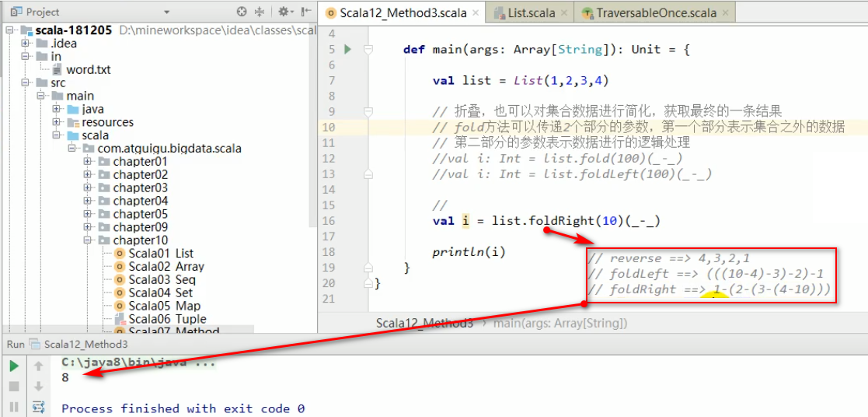
Task: Close the List.scala tab
Action: tap(563, 12)
